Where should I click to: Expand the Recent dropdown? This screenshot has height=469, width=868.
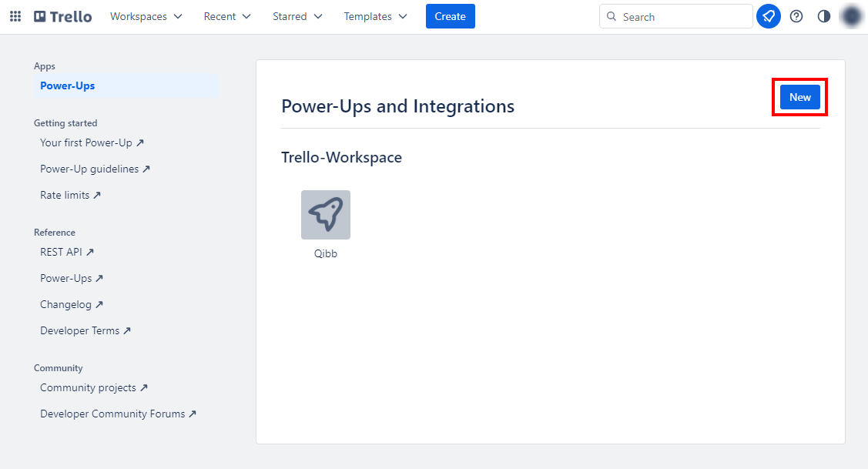click(x=227, y=16)
